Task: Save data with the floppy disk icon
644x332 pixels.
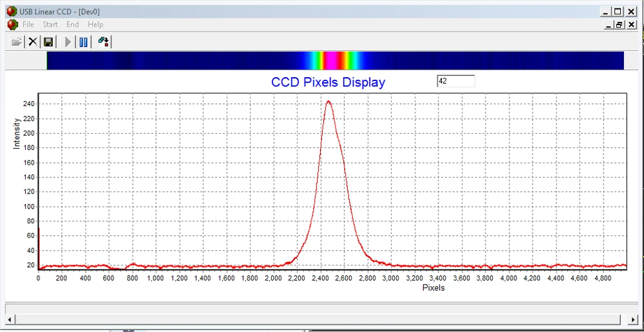Action: click(x=48, y=42)
